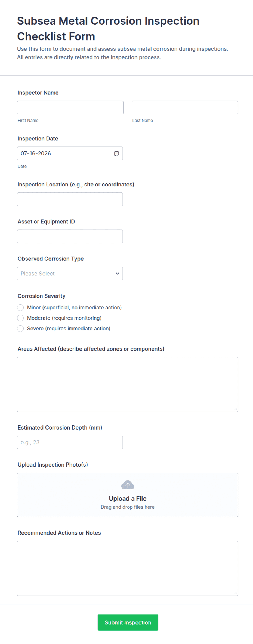The image size is (253, 644).
Task: Click the Inspection Date field
Action: tap(70, 154)
